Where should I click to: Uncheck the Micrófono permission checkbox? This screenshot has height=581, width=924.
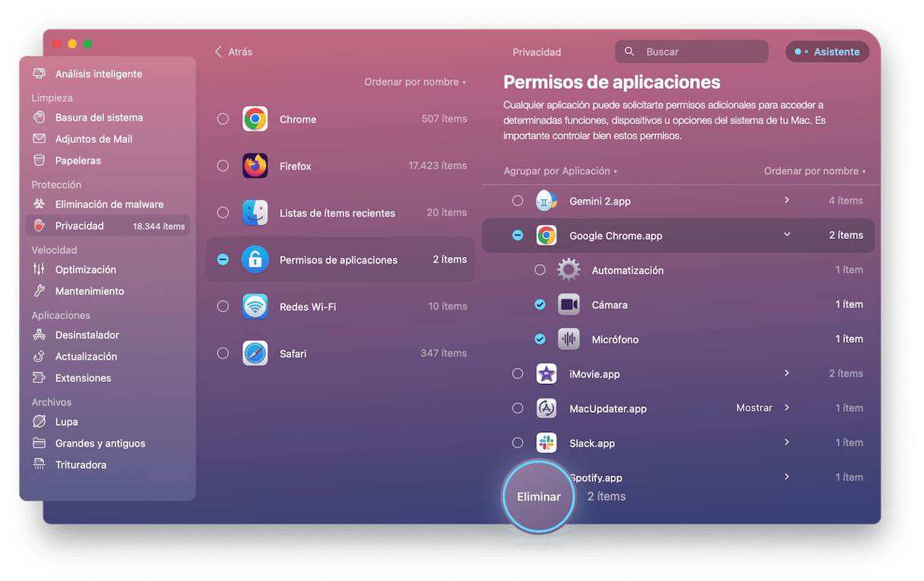tap(540, 339)
